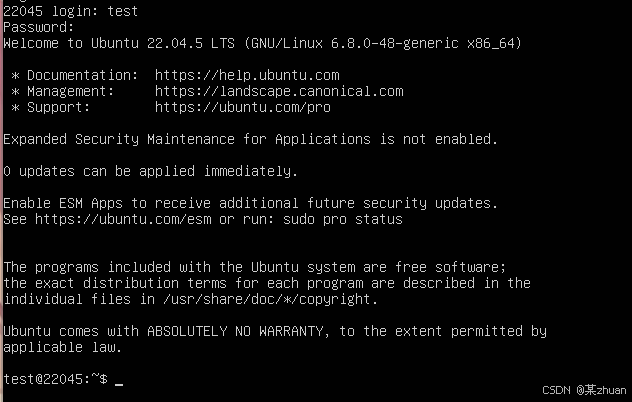
Task: Click the 'sudo pro status' command text
Action: point(343,219)
